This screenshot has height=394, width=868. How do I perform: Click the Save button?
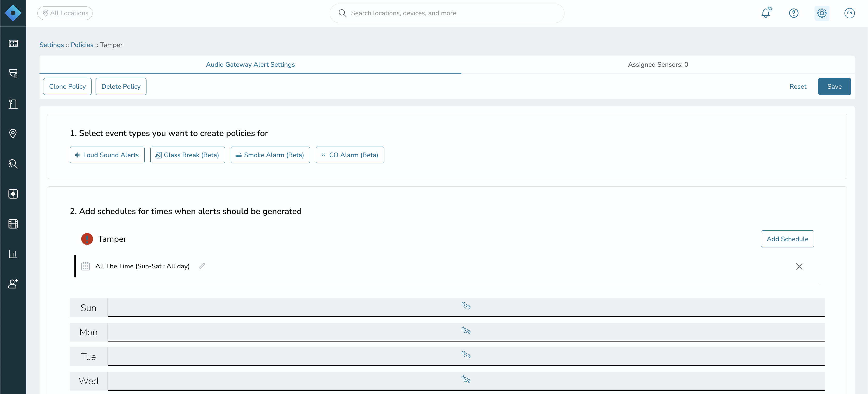[834, 86]
